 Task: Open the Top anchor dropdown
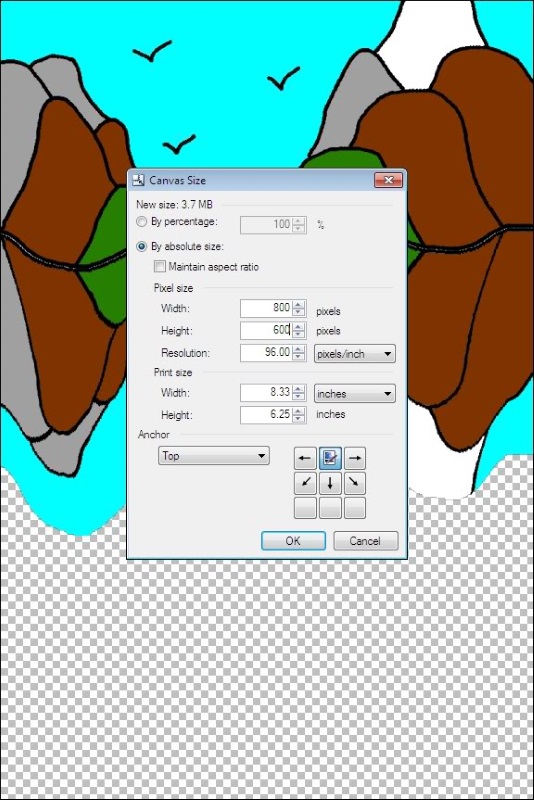click(x=214, y=456)
